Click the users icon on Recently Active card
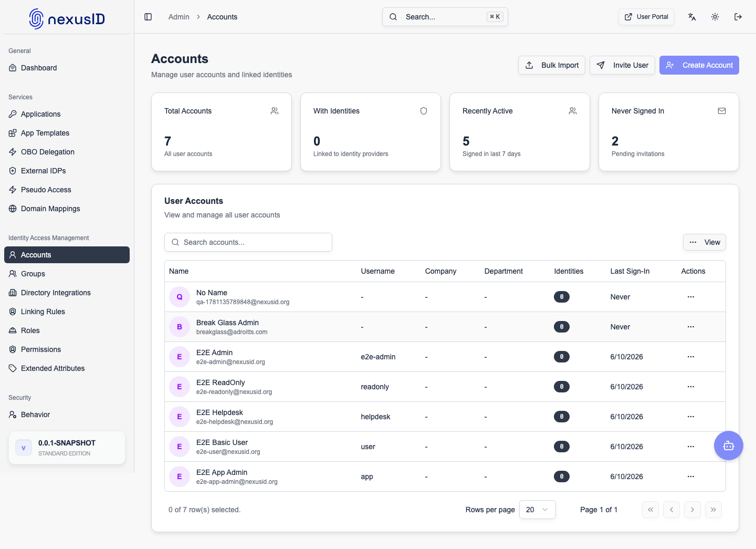 point(573,111)
